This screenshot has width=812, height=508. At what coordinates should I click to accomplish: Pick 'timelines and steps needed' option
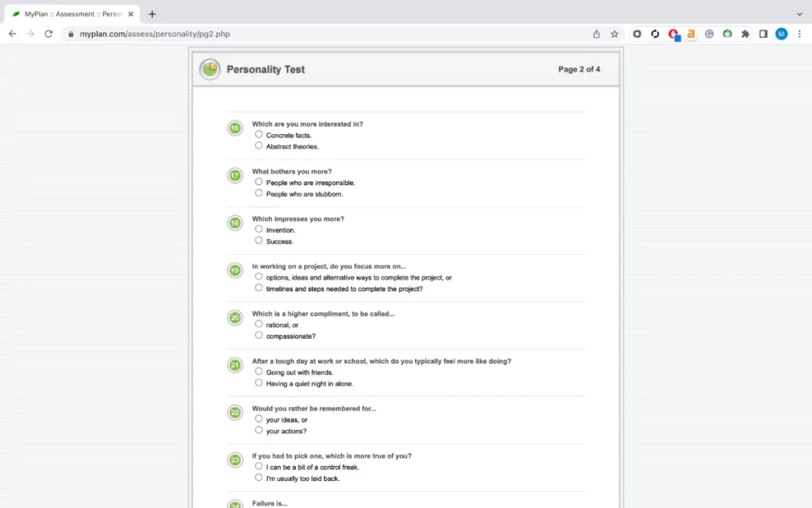pyautogui.click(x=259, y=288)
